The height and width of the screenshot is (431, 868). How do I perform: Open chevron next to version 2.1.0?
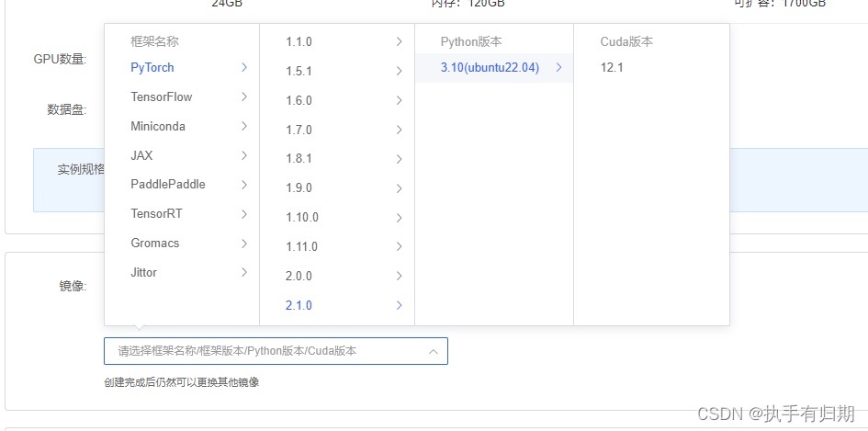[x=400, y=305]
